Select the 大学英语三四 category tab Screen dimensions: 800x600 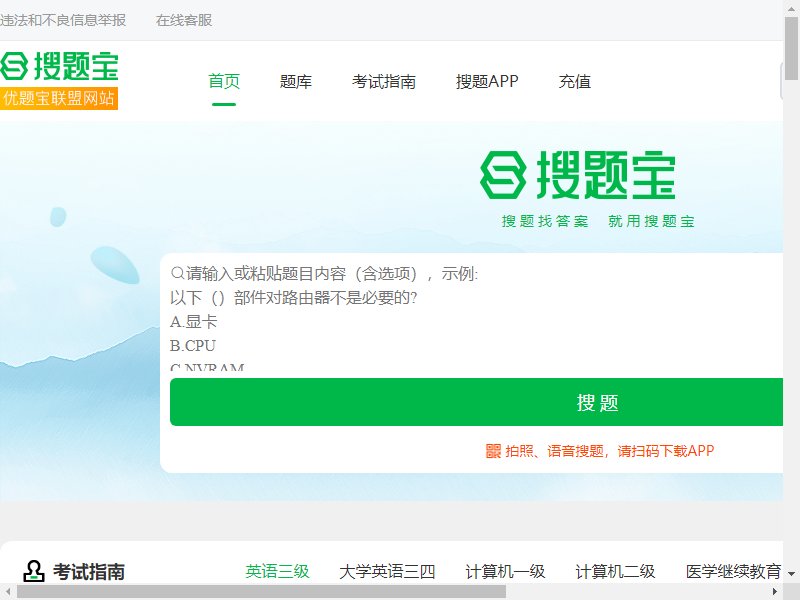point(387,571)
